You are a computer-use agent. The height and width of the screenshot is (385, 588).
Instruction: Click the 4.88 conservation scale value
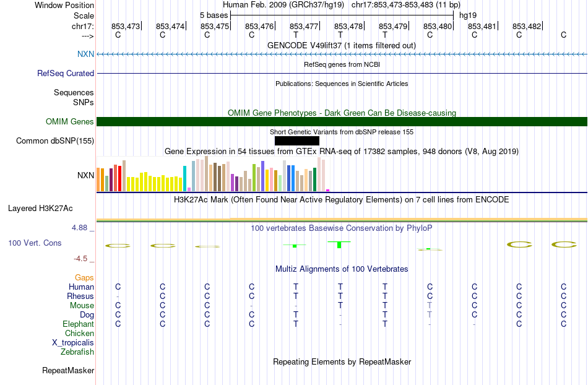(79, 228)
